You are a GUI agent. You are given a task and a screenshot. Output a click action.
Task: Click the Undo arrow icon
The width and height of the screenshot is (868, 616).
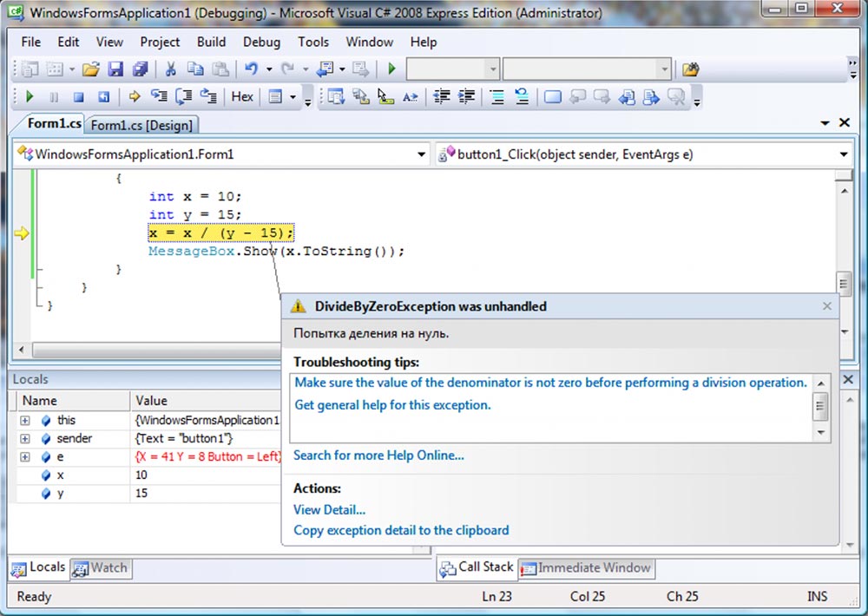click(x=252, y=69)
